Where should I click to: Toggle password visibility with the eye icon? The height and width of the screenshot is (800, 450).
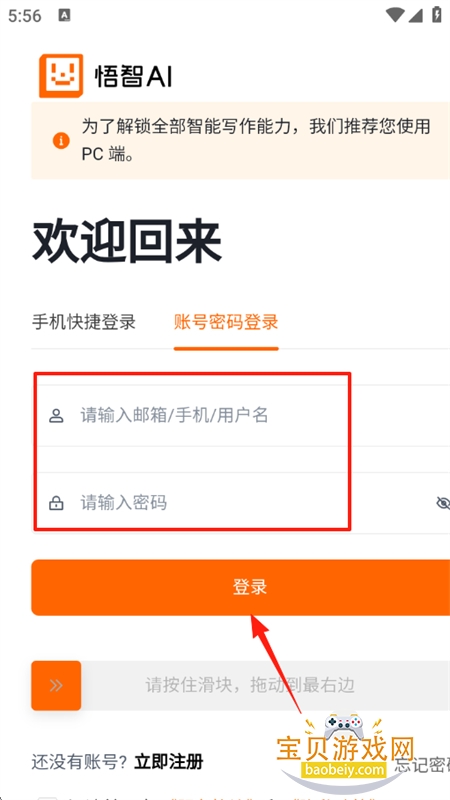[443, 503]
